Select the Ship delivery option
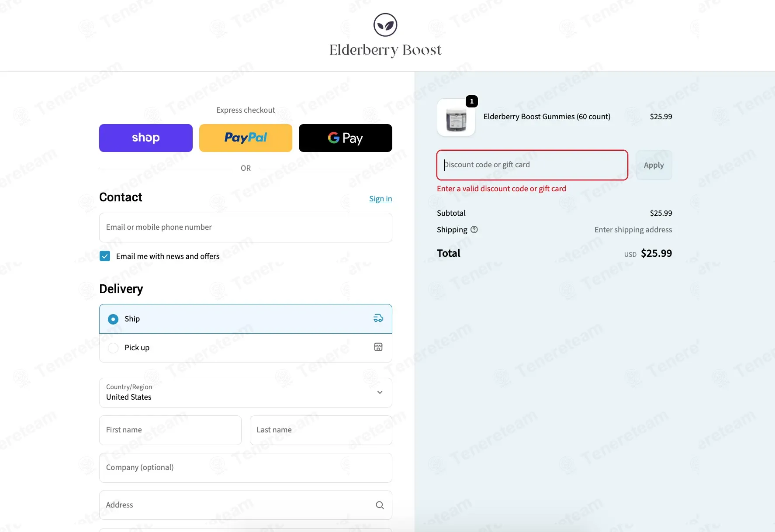 click(246, 319)
